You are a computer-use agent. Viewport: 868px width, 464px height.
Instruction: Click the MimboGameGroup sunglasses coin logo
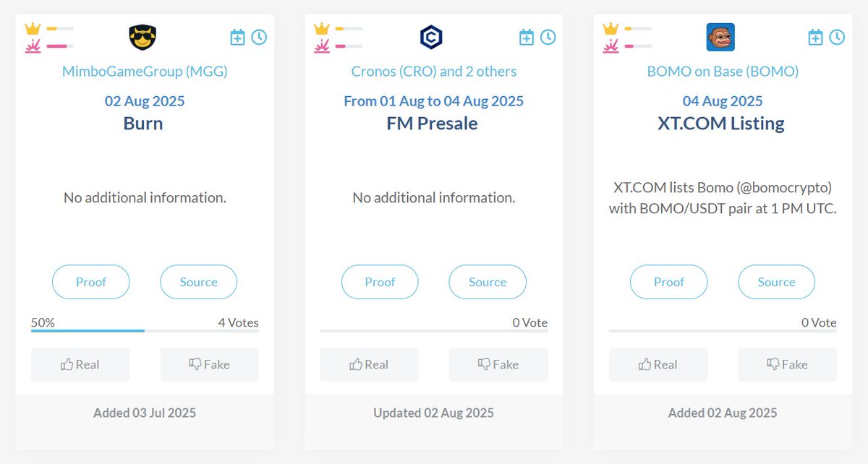click(x=142, y=37)
